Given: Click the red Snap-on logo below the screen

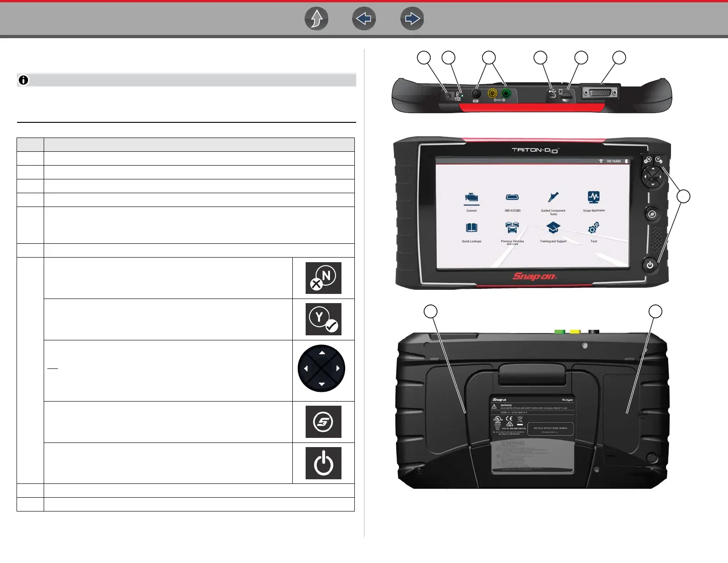Looking at the screenshot, I should (535, 276).
